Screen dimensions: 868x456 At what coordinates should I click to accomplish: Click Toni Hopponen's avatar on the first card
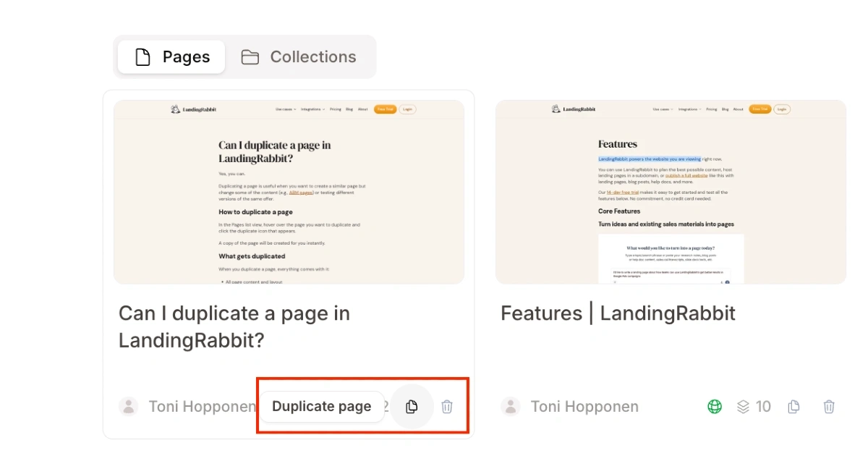[129, 407]
